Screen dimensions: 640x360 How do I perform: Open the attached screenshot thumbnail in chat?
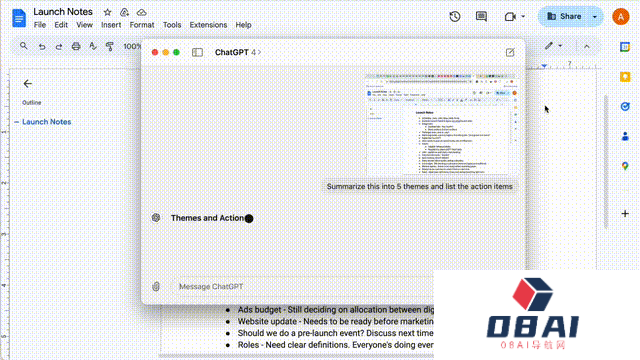point(441,124)
